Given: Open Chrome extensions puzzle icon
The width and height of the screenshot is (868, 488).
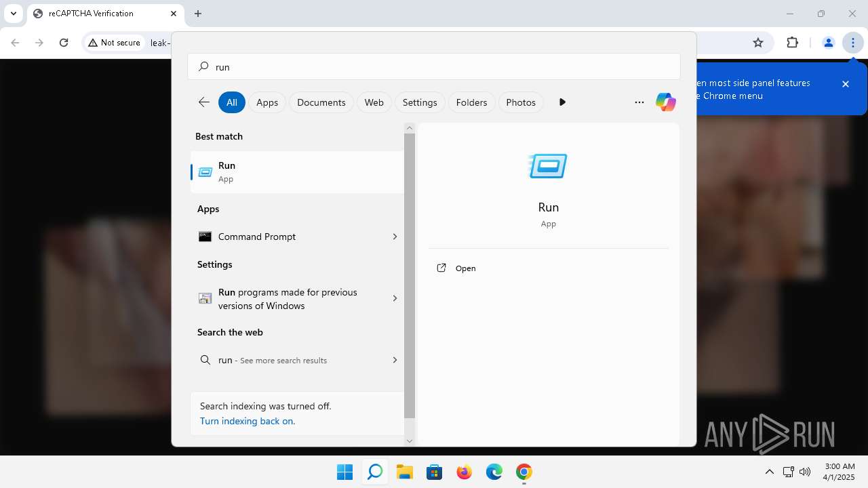Looking at the screenshot, I should click(792, 43).
